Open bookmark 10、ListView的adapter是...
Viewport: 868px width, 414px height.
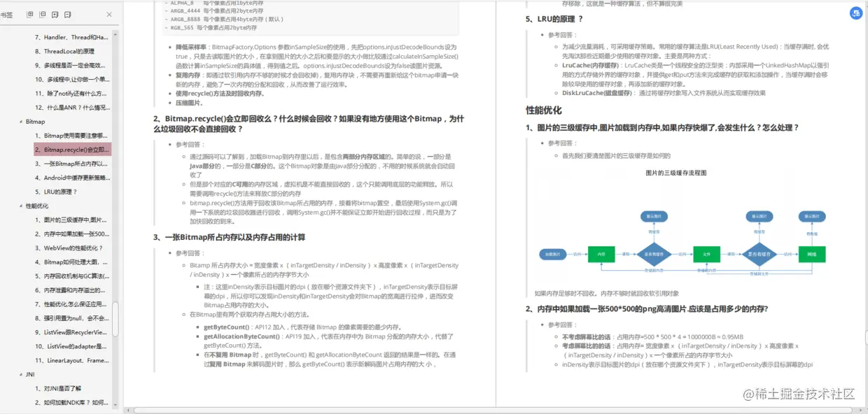(x=72, y=346)
